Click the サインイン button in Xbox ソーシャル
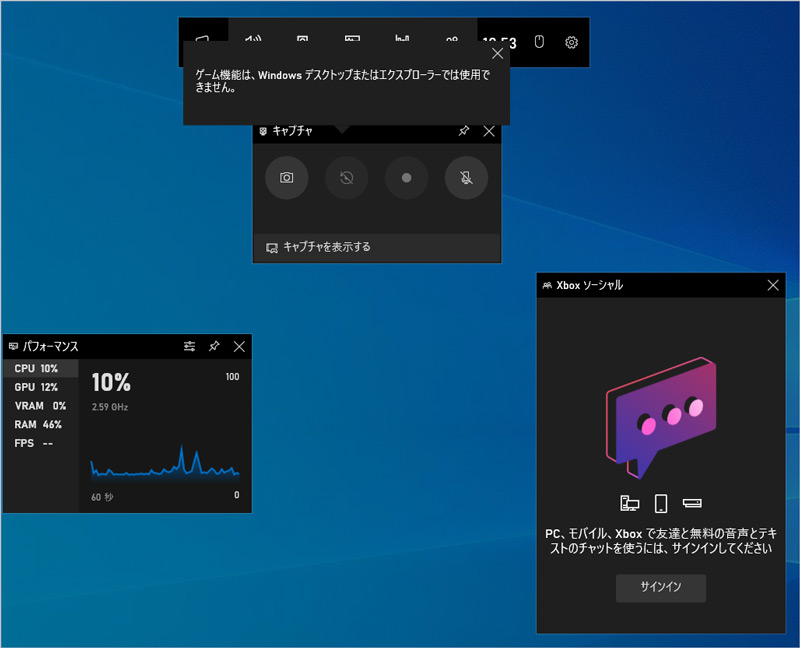 [x=660, y=588]
